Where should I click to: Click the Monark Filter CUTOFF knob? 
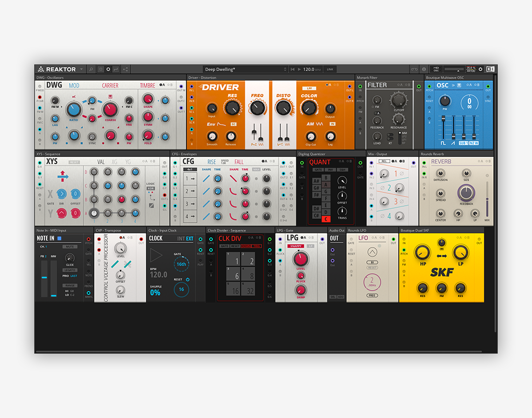(x=398, y=100)
